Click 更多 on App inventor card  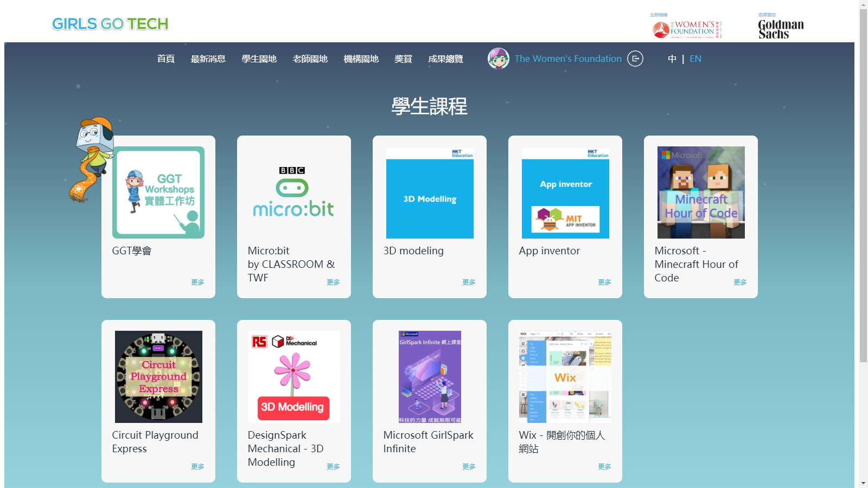point(604,282)
